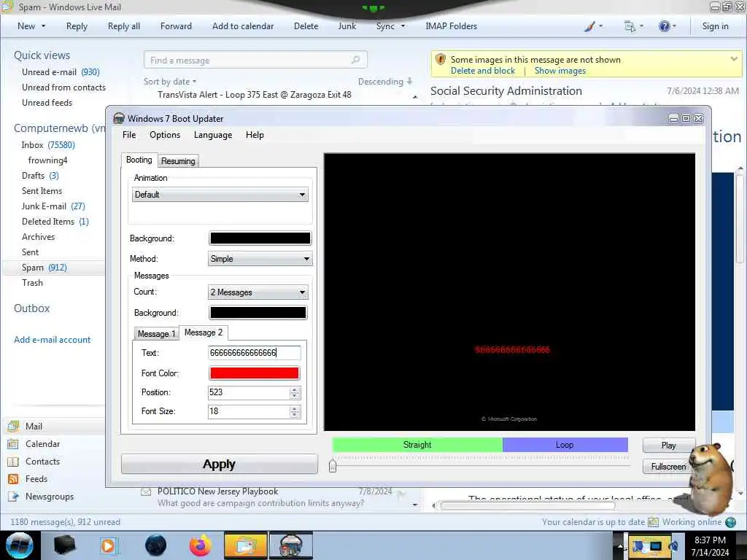Click Forward in Live Mail toolbar
Viewport: 747px width, 560px height.
[176, 26]
